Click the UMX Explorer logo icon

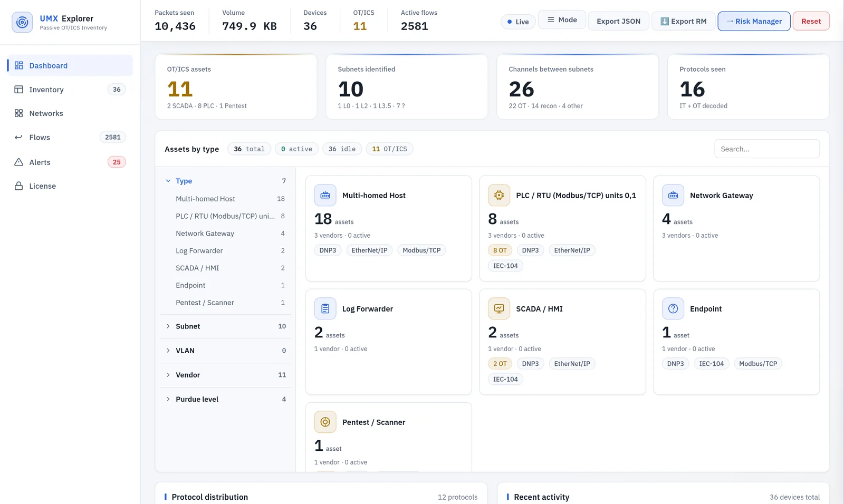(x=22, y=22)
